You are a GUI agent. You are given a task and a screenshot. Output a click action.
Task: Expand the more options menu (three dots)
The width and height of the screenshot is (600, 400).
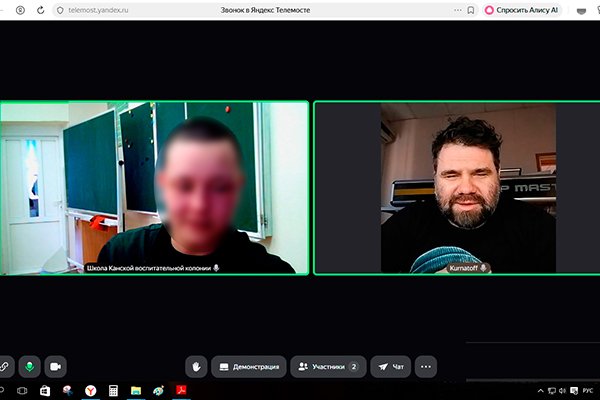point(426,367)
